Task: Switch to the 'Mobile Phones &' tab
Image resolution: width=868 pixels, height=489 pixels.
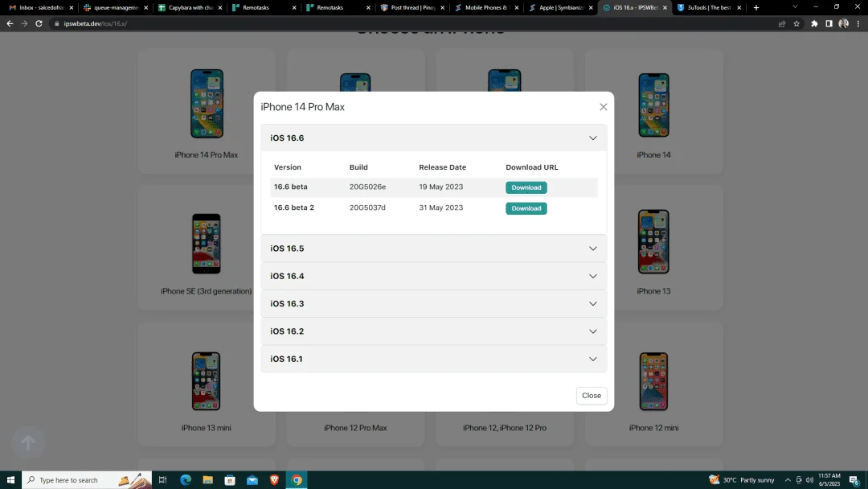Action: pos(486,8)
